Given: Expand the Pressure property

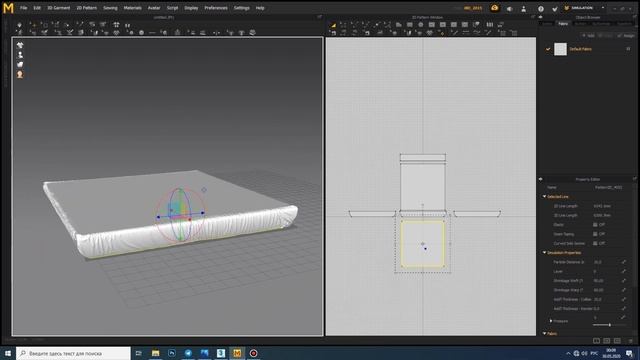Looking at the screenshot, I should point(551,321).
